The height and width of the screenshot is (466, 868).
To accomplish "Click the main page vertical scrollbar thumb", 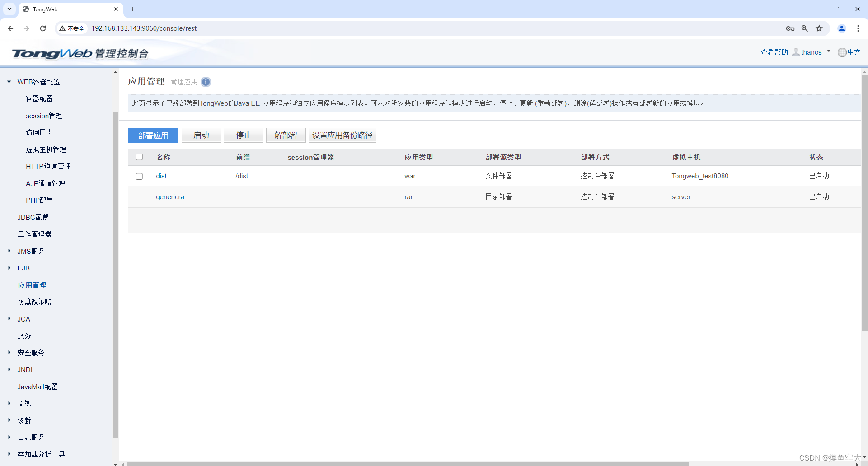I will tap(864, 203).
